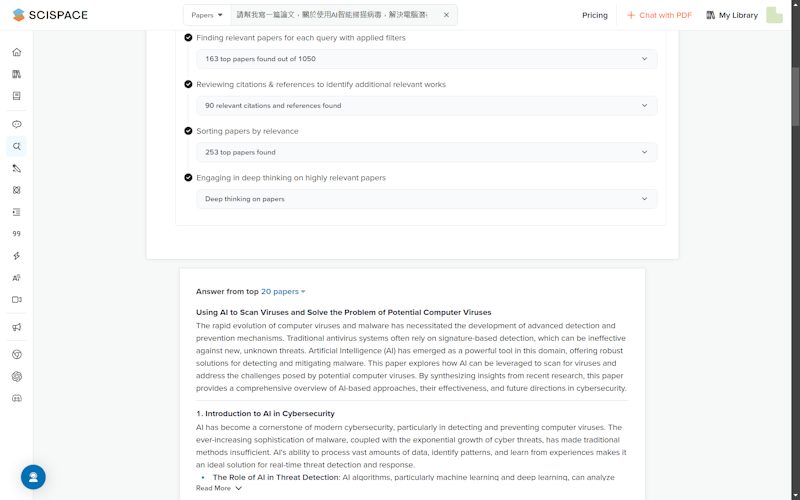Clear the search query with X

[446, 15]
